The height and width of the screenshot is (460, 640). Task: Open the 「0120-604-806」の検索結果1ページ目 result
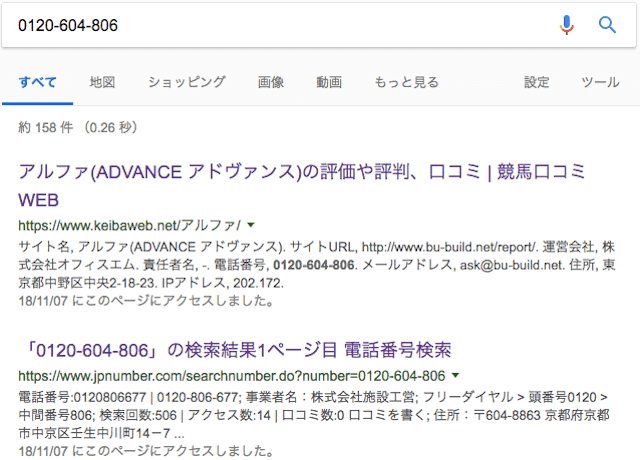(238, 350)
